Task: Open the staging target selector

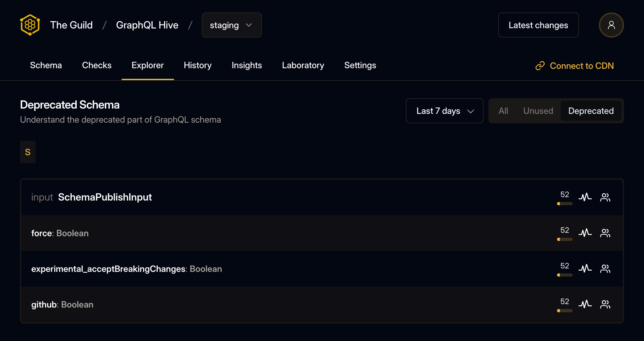Action: 232,25
